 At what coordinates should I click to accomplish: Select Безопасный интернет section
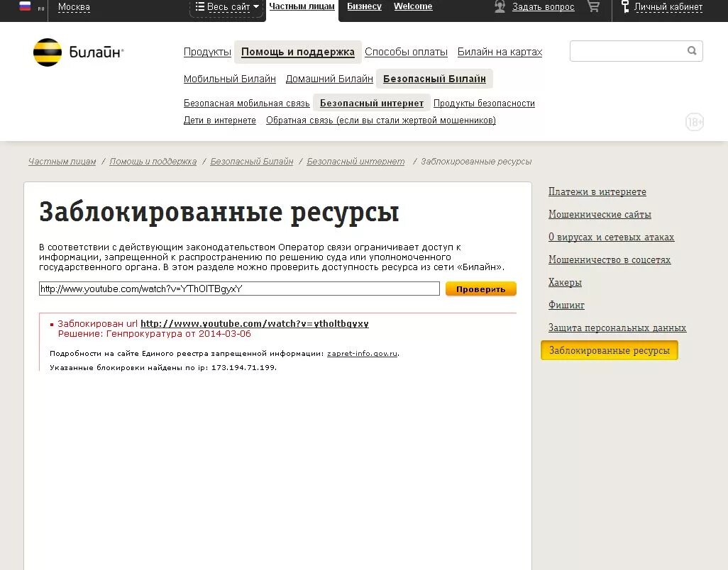(x=372, y=103)
